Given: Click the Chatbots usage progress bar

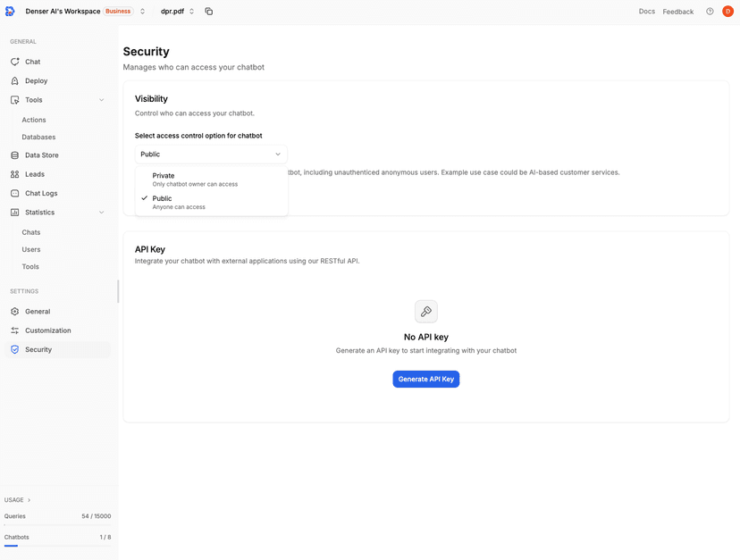Looking at the screenshot, I should (x=58, y=545).
